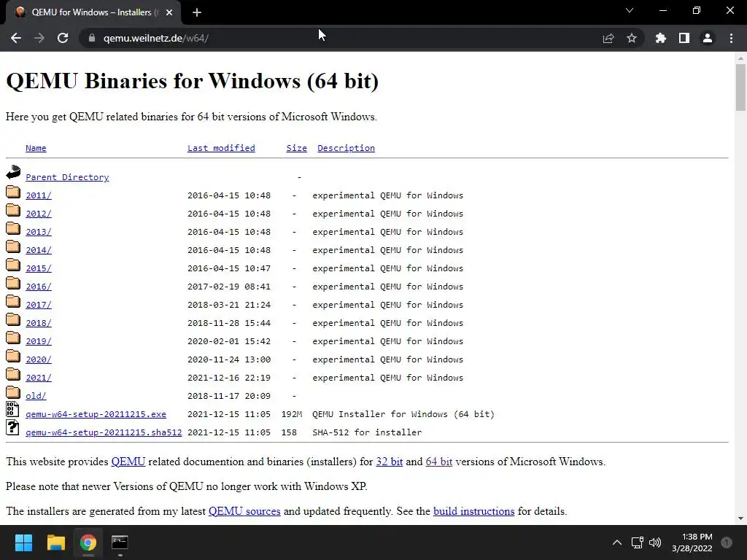Open the Parent Directory link
747x560 pixels.
coord(67,177)
